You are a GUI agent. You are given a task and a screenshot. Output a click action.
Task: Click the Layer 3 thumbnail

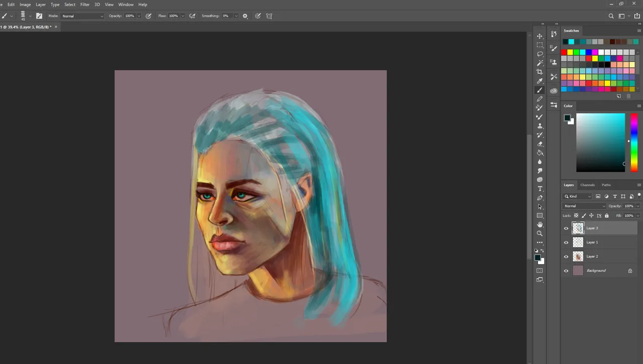[x=578, y=228]
